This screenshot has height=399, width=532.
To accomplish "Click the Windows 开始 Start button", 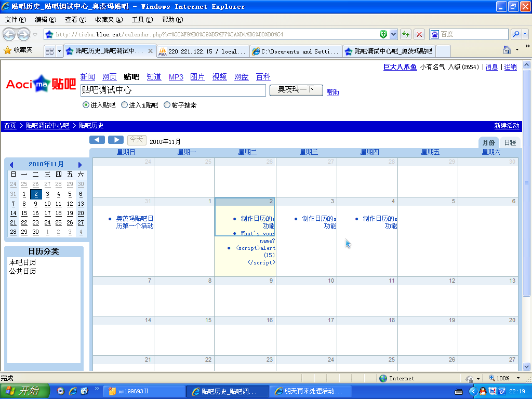I will pyautogui.click(x=25, y=391).
